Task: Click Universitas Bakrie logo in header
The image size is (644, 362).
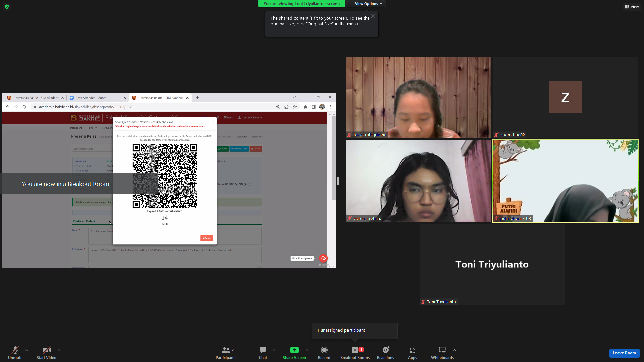Action: pyautogui.click(x=85, y=118)
